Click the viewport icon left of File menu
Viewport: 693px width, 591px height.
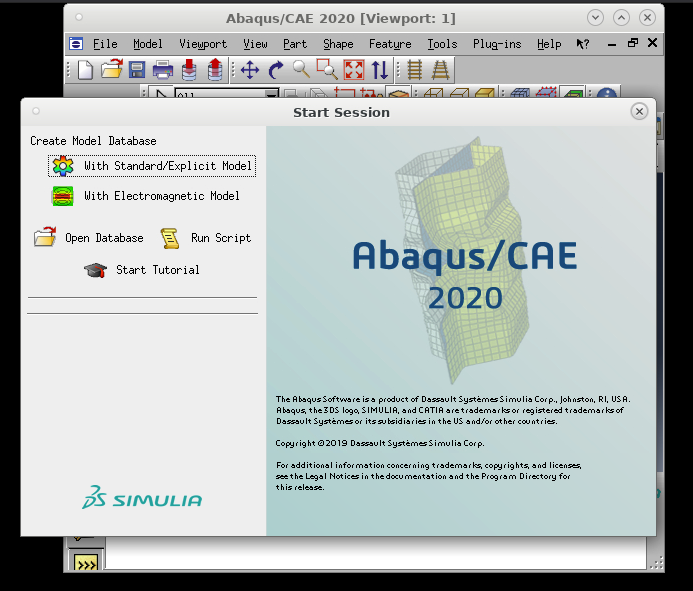(x=76, y=44)
